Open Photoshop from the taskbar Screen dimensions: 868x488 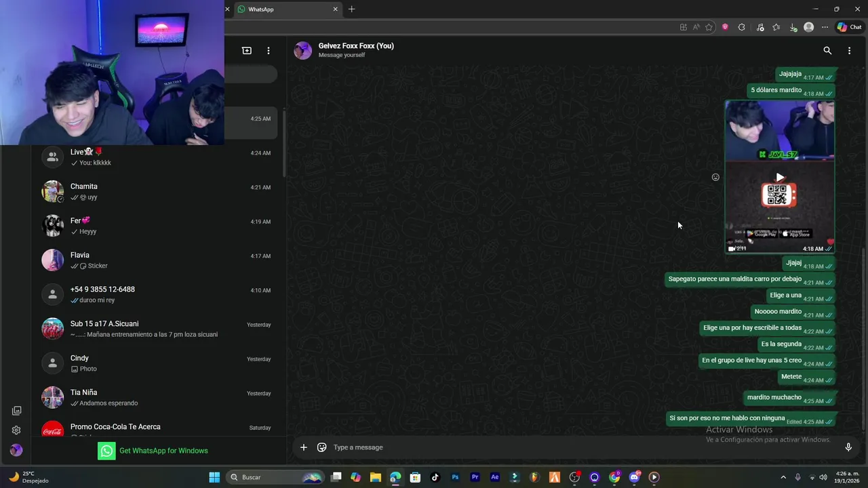tap(455, 477)
